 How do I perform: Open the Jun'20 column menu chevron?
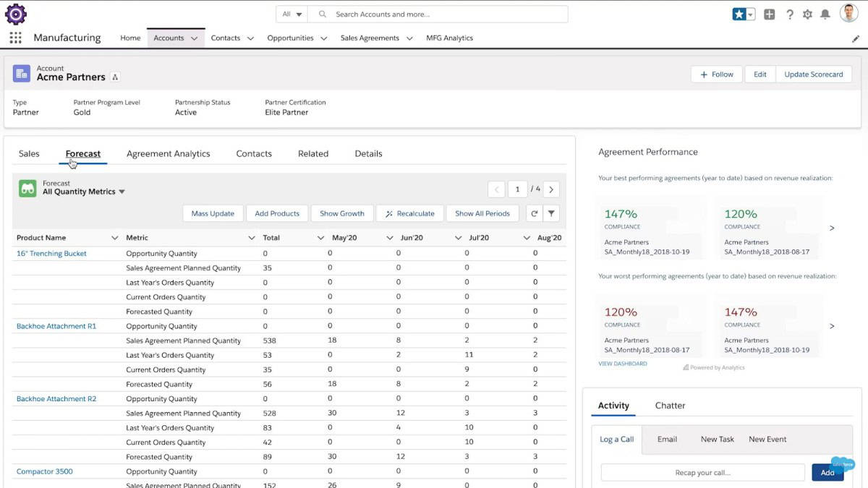click(x=458, y=238)
